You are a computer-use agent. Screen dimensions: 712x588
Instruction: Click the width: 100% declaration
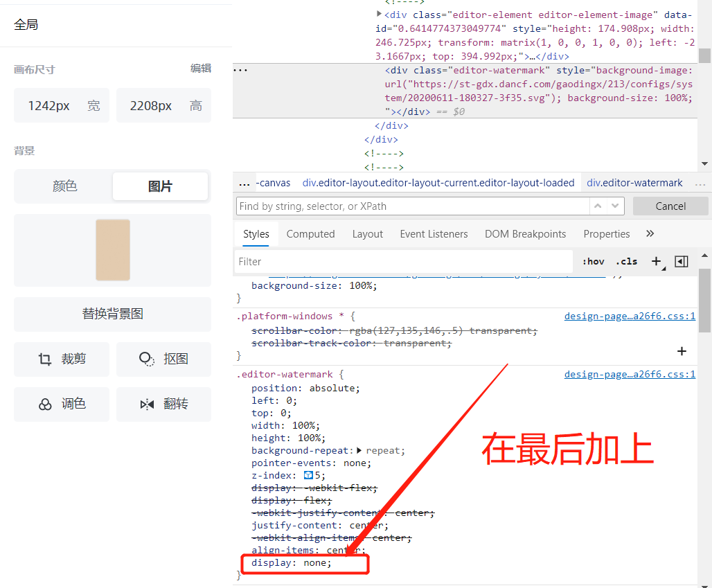[285, 425]
